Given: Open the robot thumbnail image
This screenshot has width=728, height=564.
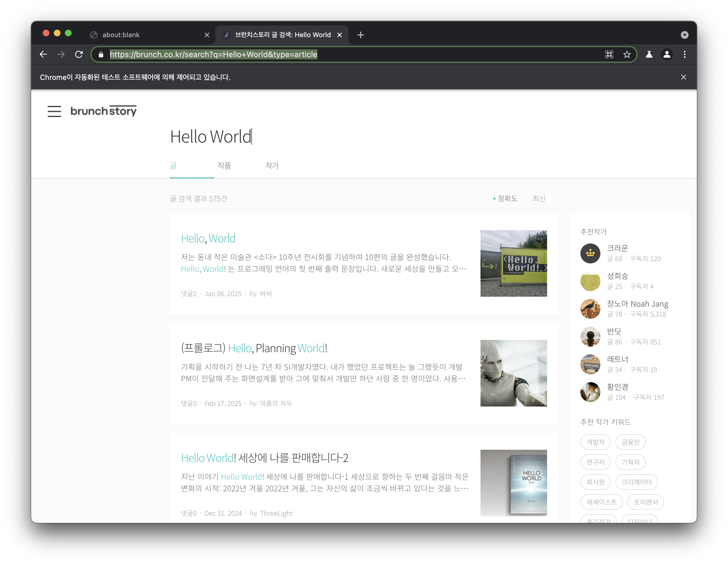Looking at the screenshot, I should click(x=513, y=373).
